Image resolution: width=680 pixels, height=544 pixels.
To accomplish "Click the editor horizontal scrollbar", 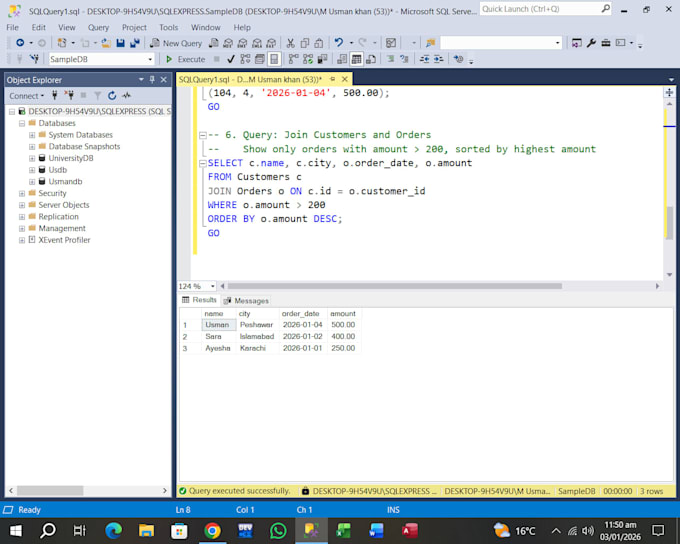I will 395,286.
